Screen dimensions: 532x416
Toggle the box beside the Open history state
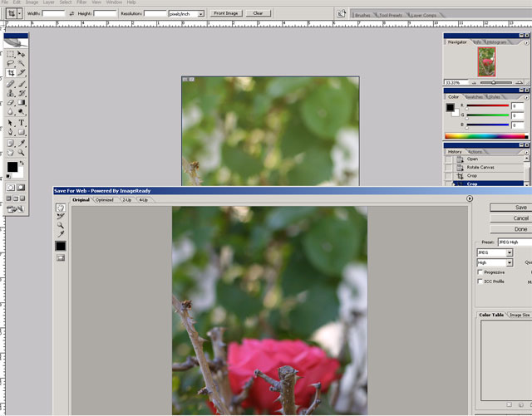[x=449, y=159]
